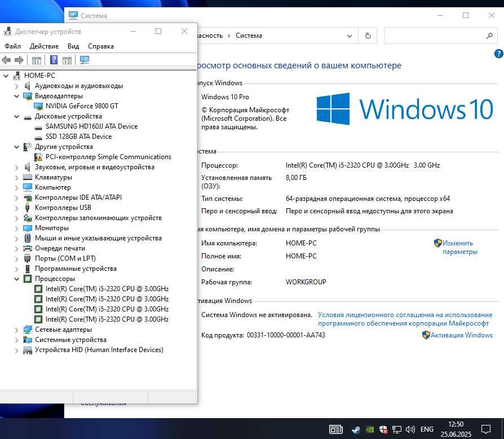This screenshot has width=504, height=439.
Task: Click ENG language indicator
Action: [x=427, y=429]
